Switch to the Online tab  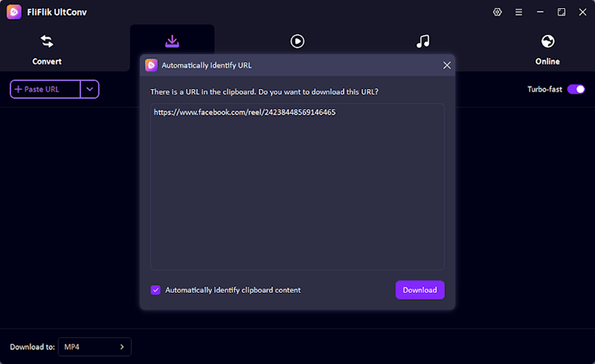pos(547,50)
